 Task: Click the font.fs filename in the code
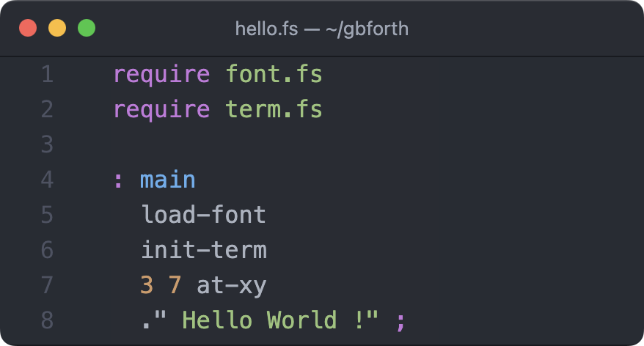(x=274, y=75)
